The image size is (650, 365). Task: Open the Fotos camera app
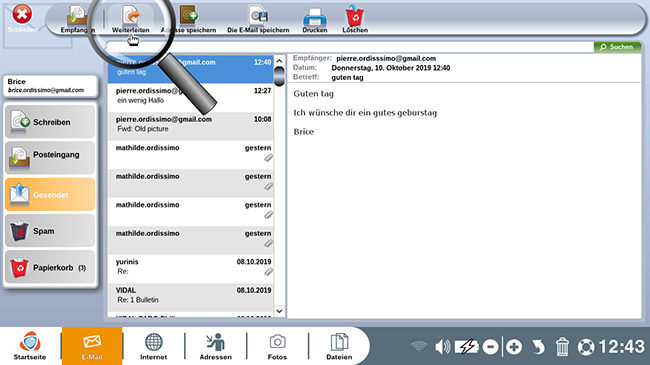(x=277, y=346)
